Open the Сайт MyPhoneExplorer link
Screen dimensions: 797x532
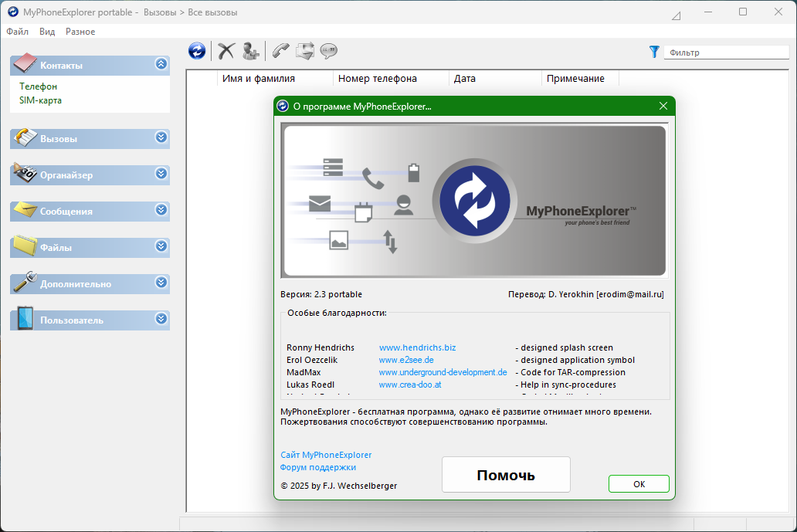tap(326, 455)
